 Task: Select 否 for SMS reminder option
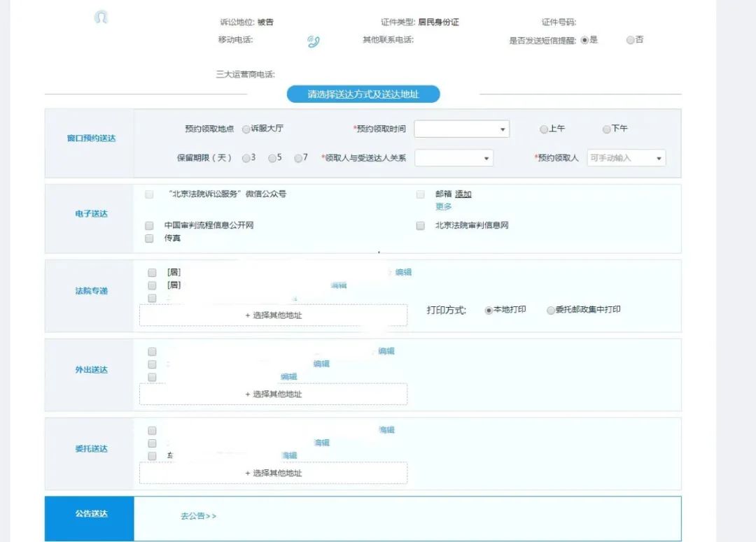629,40
